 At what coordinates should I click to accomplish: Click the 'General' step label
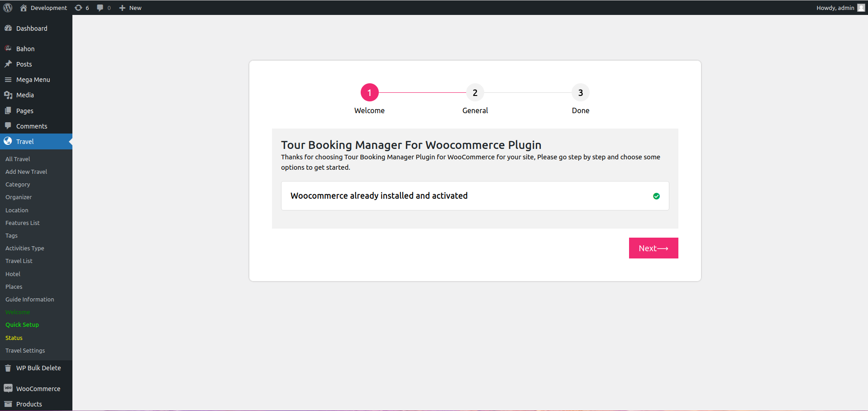pos(475,110)
